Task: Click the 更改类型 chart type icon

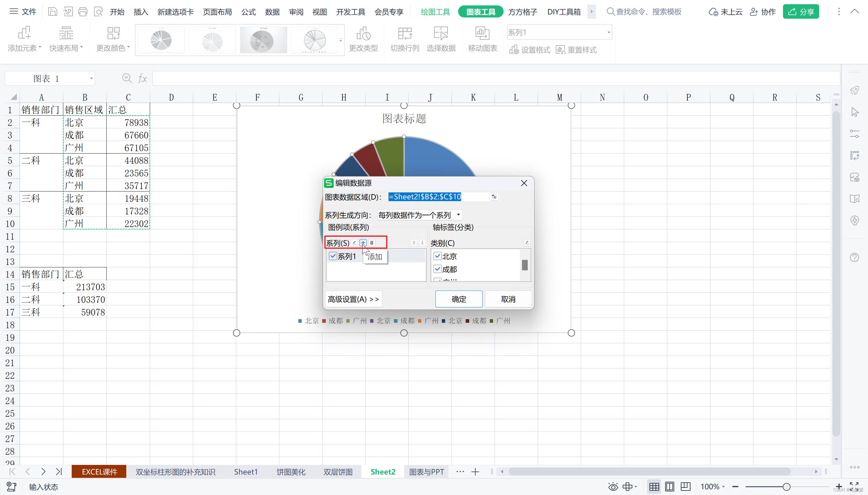Action: point(363,34)
